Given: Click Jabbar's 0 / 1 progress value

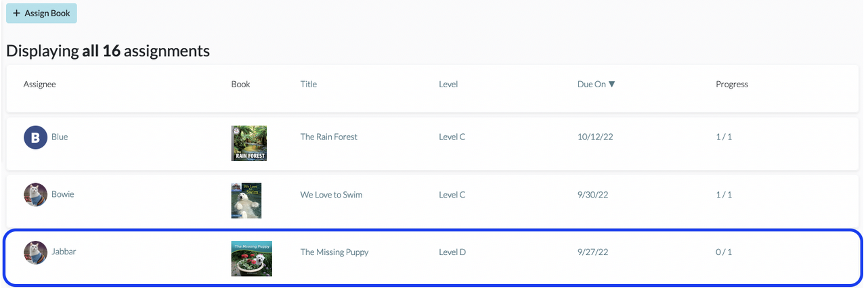Looking at the screenshot, I should point(724,252).
